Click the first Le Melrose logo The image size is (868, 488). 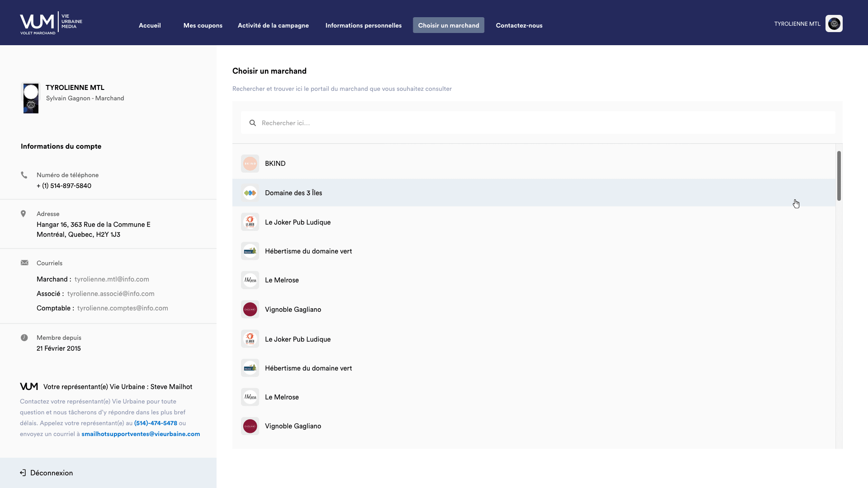point(250,280)
